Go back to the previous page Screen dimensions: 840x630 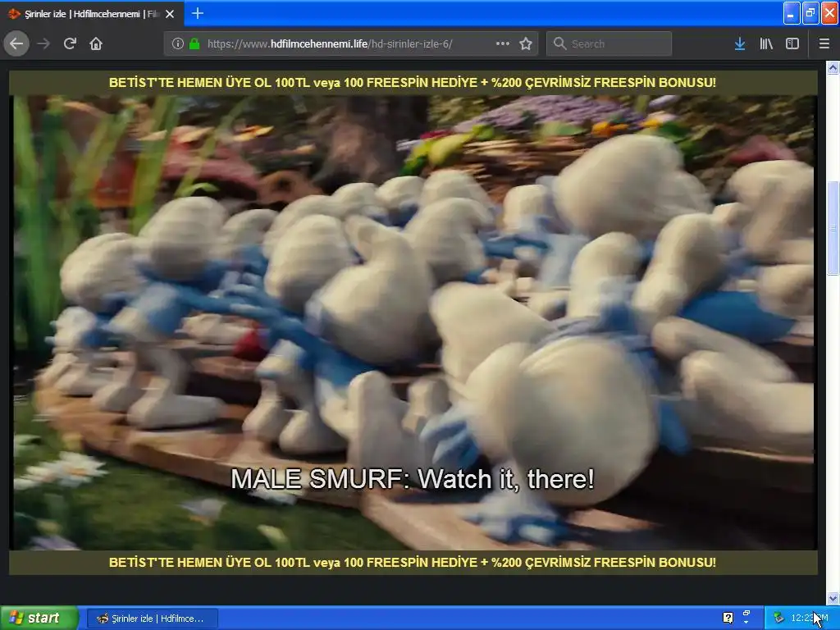(16, 44)
